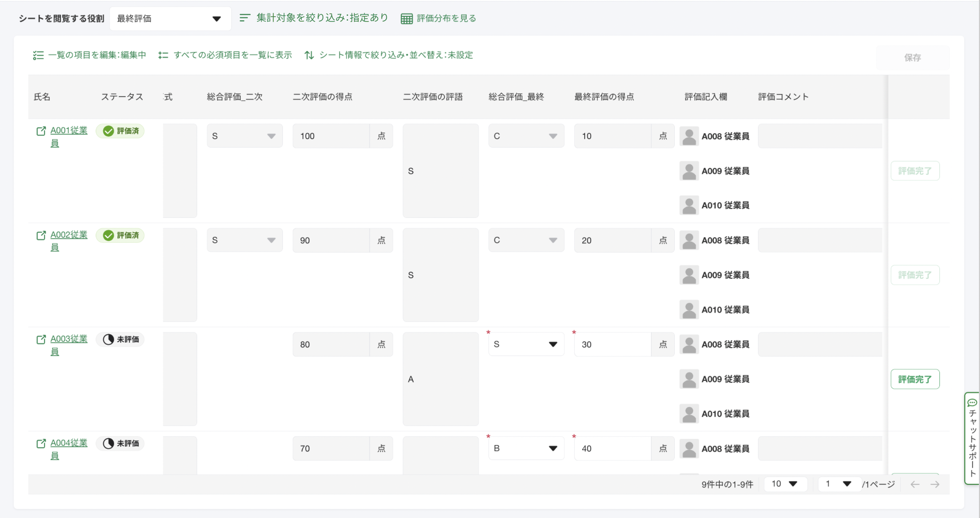Click the 評価コメント field for A003従業員
This screenshot has width=980, height=518.
pyautogui.click(x=819, y=345)
